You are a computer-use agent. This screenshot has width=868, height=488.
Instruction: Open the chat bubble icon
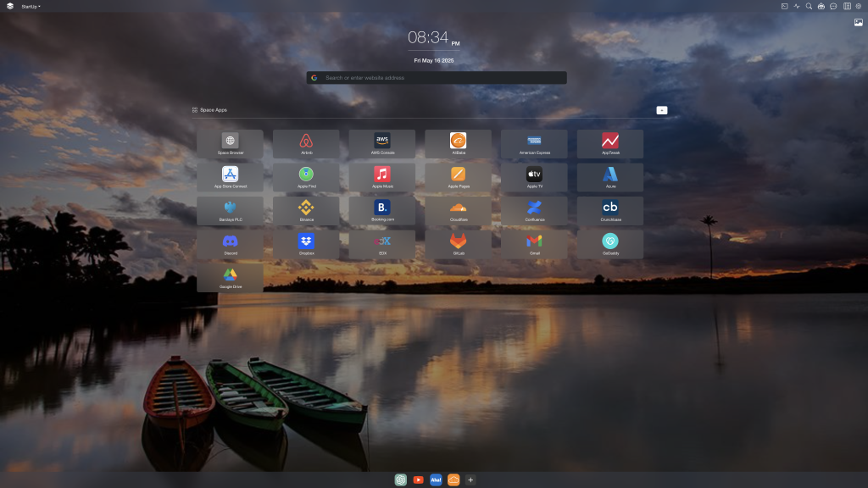pos(833,6)
